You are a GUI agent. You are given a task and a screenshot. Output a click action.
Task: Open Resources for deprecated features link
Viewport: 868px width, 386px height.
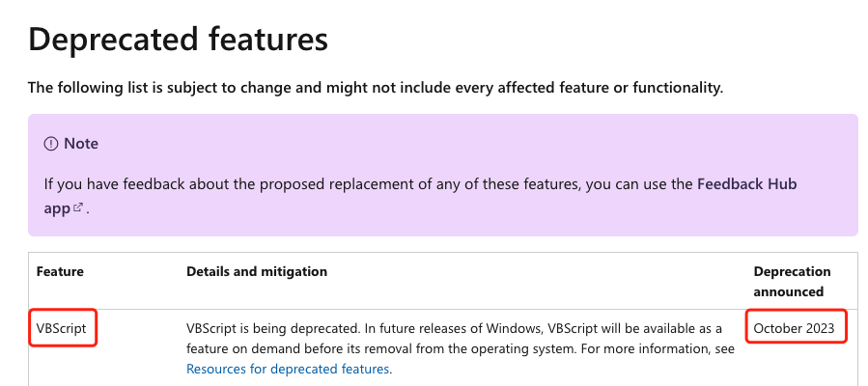(x=288, y=369)
